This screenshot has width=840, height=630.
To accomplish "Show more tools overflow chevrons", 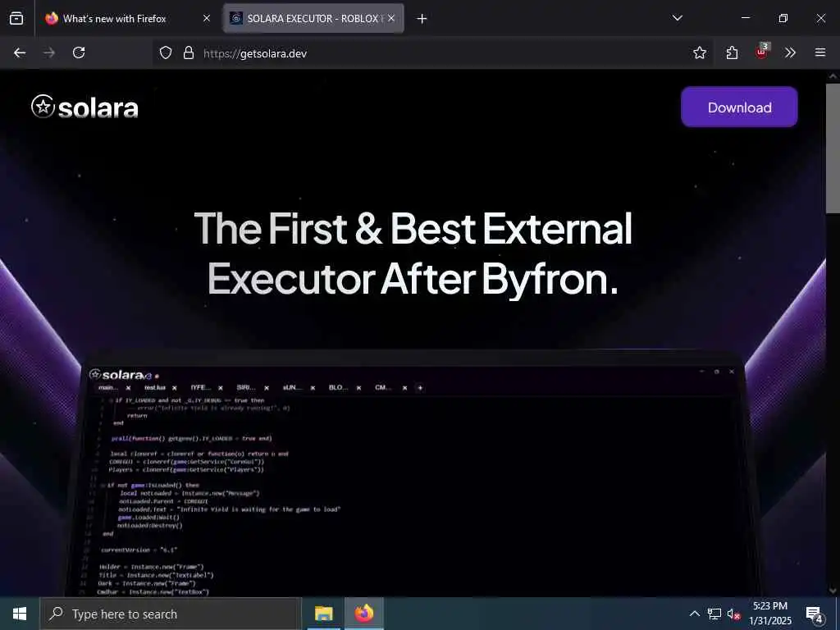I will click(790, 52).
